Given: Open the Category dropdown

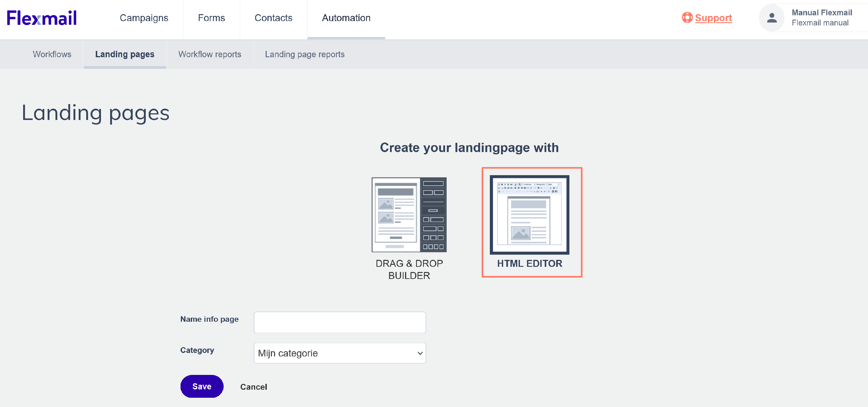Looking at the screenshot, I should 339,353.
